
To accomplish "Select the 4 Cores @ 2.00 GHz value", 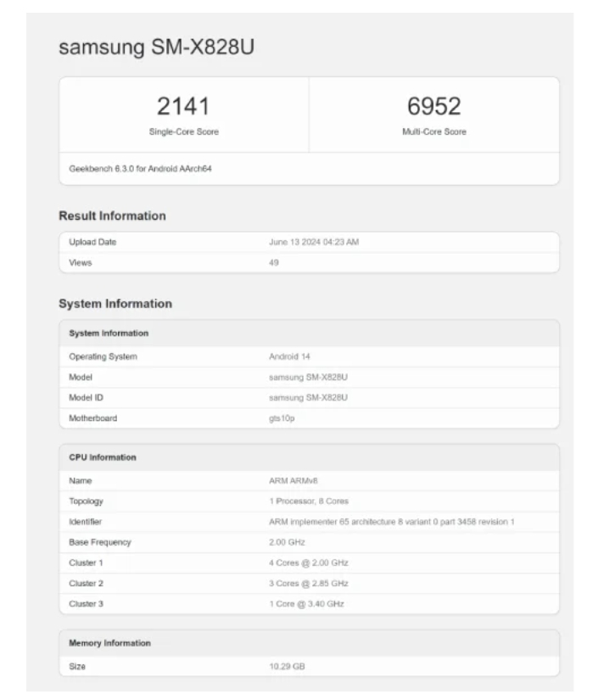I will 309,563.
